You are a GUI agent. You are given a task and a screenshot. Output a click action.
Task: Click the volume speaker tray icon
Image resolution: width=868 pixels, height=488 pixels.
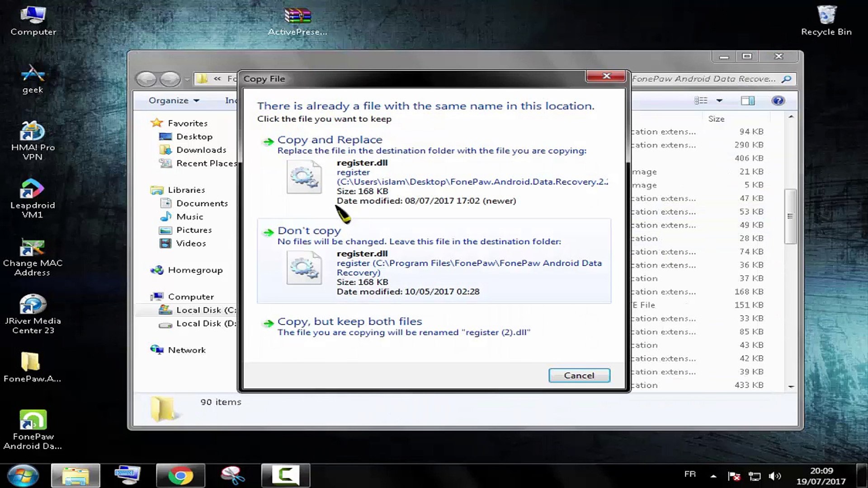tap(775, 476)
